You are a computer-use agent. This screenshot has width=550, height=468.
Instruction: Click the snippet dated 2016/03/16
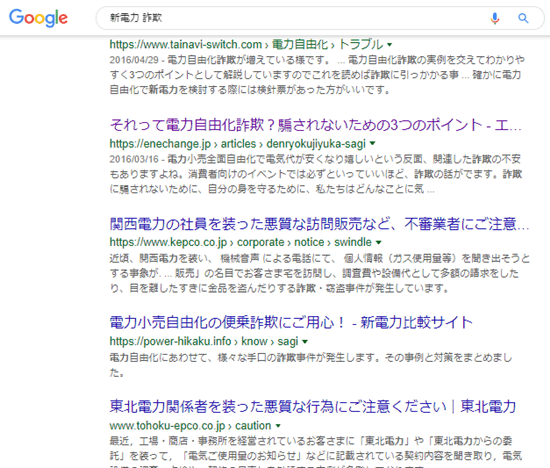click(316, 174)
